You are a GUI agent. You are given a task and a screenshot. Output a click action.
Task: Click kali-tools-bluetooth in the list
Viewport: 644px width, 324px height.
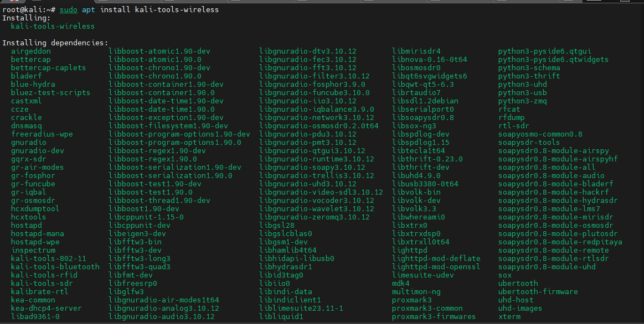pos(55,266)
